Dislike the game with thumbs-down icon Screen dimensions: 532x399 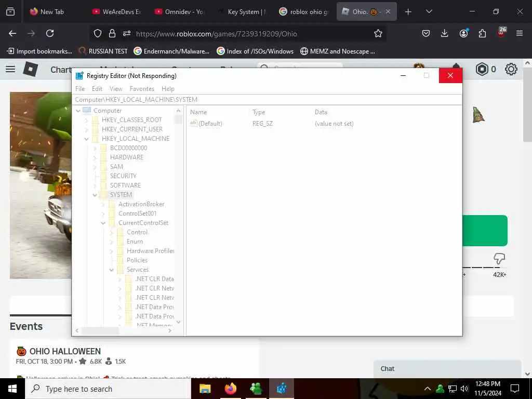point(499,259)
